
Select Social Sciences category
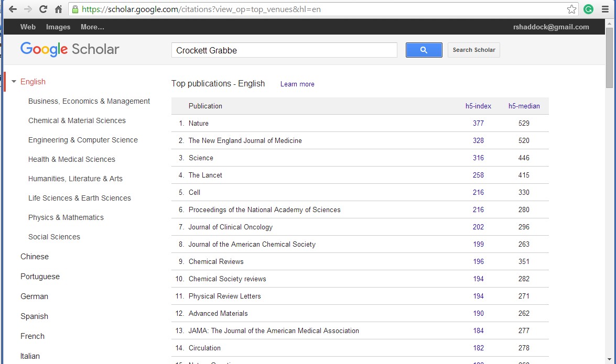click(54, 237)
